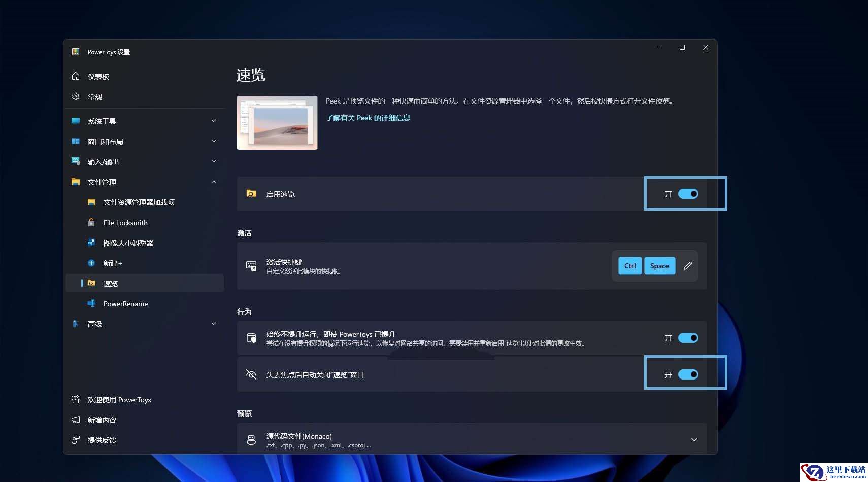Open 常规 general settings gear icon
Screen dimensions: 868x482
tap(76, 96)
